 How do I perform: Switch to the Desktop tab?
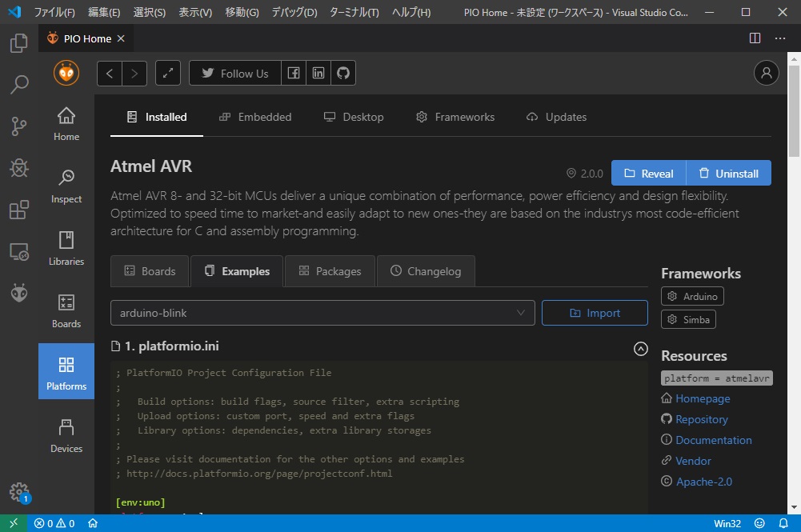coord(354,117)
